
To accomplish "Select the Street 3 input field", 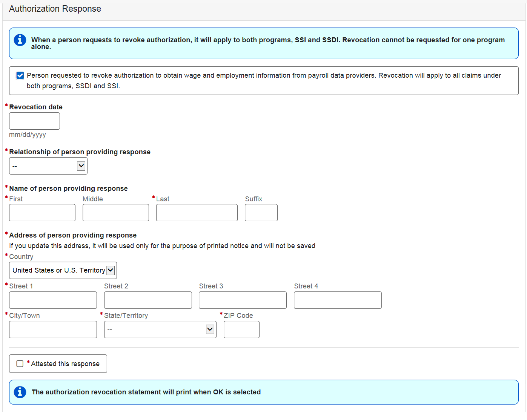I will click(243, 300).
